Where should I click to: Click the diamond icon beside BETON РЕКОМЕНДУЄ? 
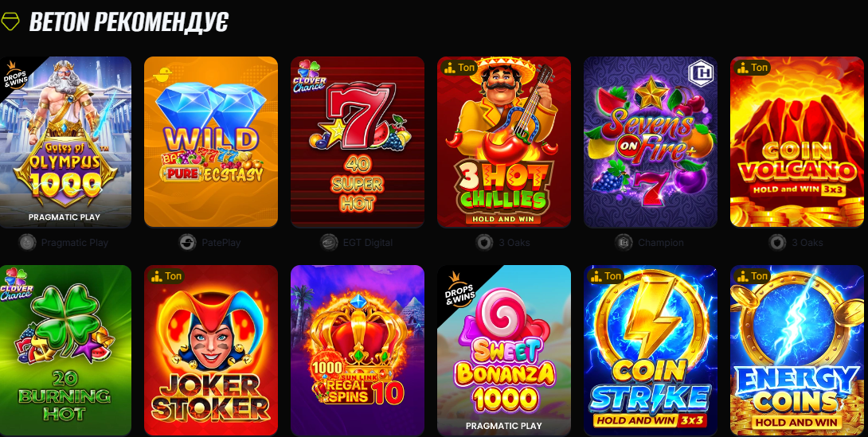pyautogui.click(x=10, y=21)
